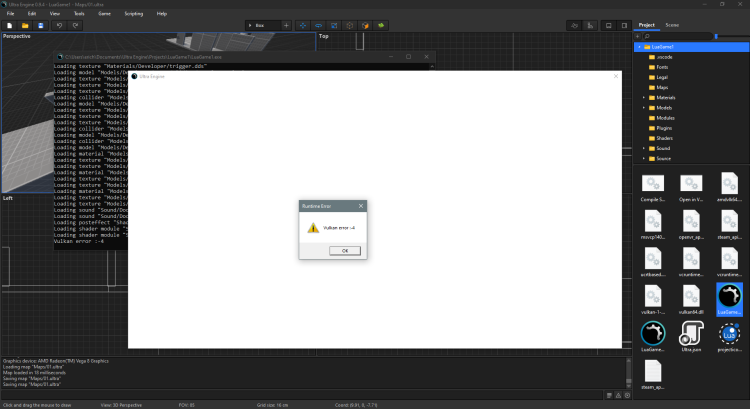
Task: Click the plus icon beside project search
Action: pyautogui.click(x=638, y=36)
